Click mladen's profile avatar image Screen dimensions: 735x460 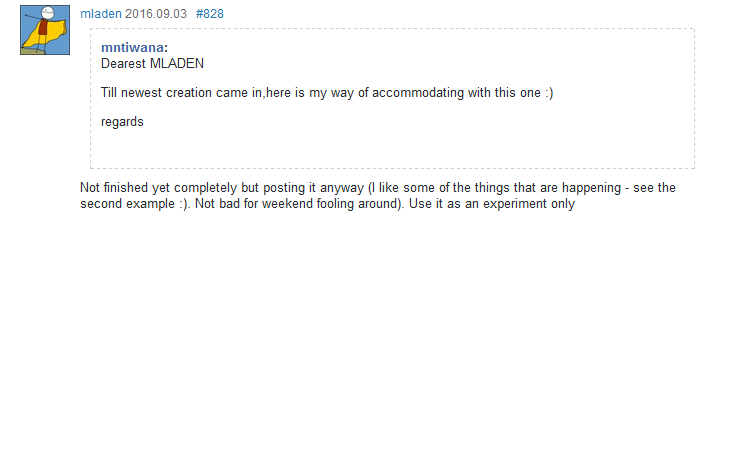point(45,30)
